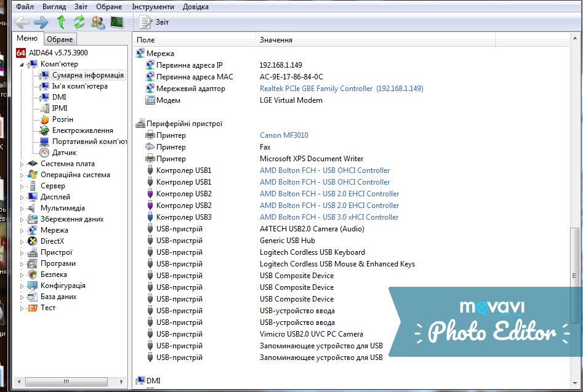Viewport: 583px width, 392px height.
Task: Click the База даних database icon
Action: (33, 297)
